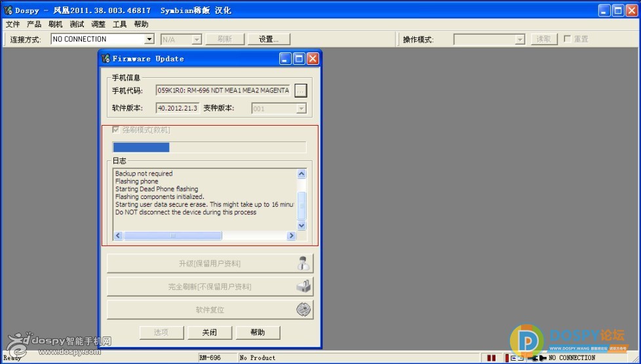
Task: Open the 调整 menu
Action: pyautogui.click(x=98, y=24)
